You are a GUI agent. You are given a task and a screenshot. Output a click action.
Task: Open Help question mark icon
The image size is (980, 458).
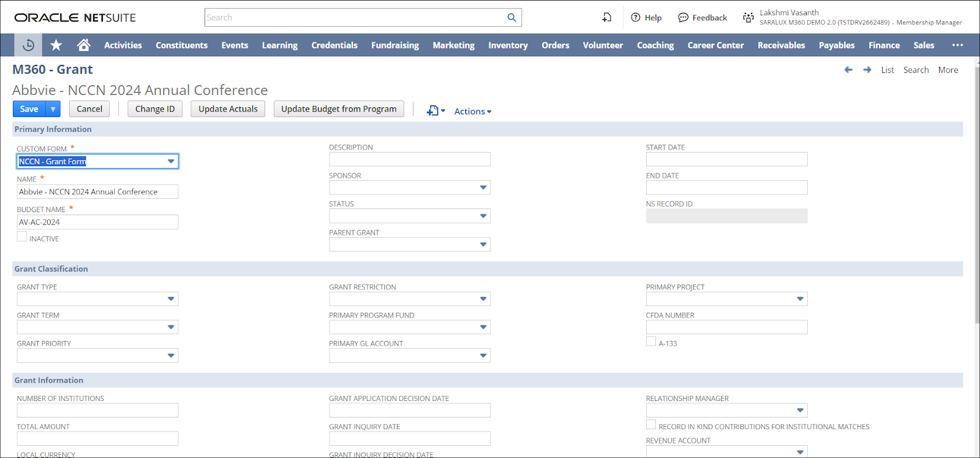(636, 18)
